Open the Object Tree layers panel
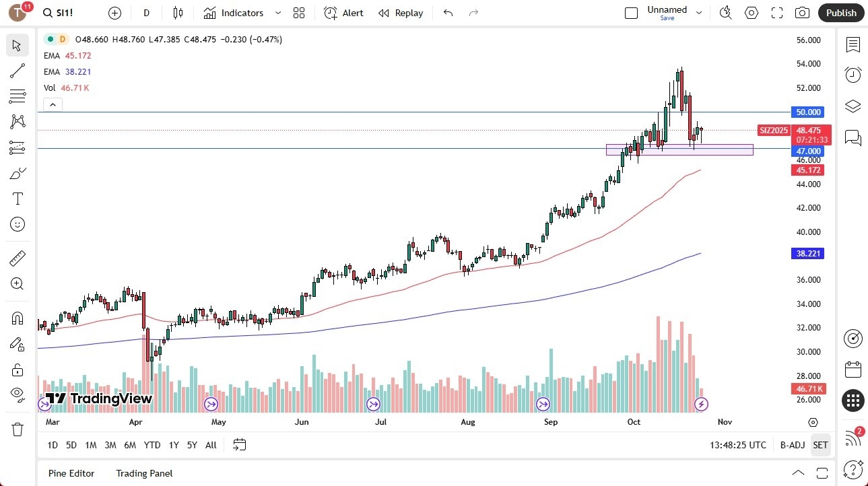 click(853, 106)
